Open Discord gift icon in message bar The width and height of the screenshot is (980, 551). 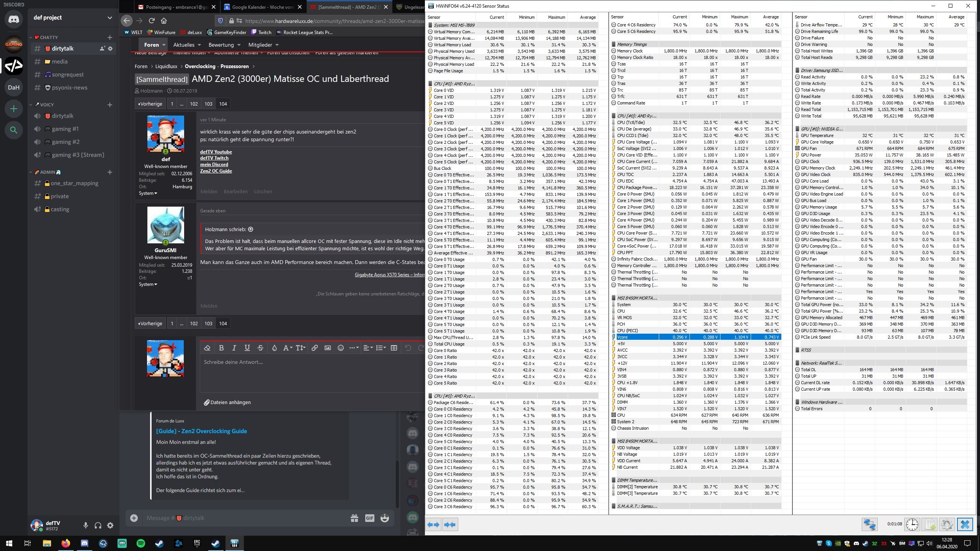[354, 518]
